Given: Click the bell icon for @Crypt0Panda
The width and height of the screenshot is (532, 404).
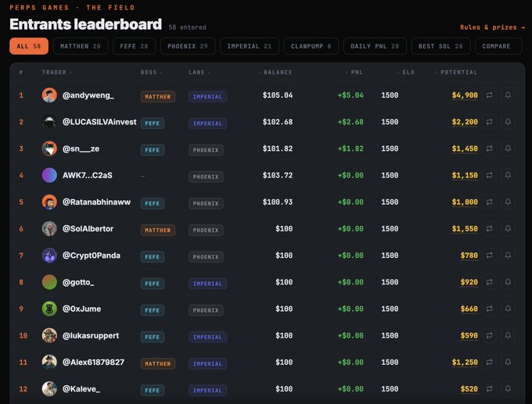Looking at the screenshot, I should point(508,256).
